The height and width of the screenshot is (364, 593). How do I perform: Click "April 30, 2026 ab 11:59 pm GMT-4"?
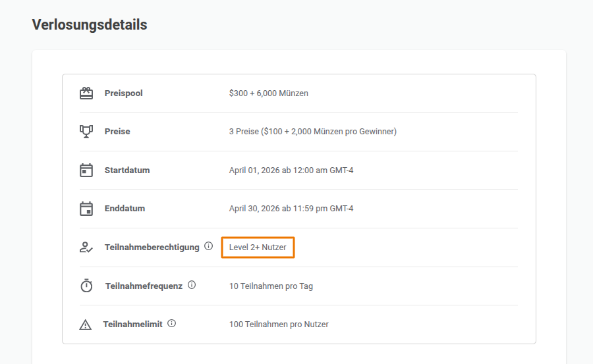pos(291,209)
